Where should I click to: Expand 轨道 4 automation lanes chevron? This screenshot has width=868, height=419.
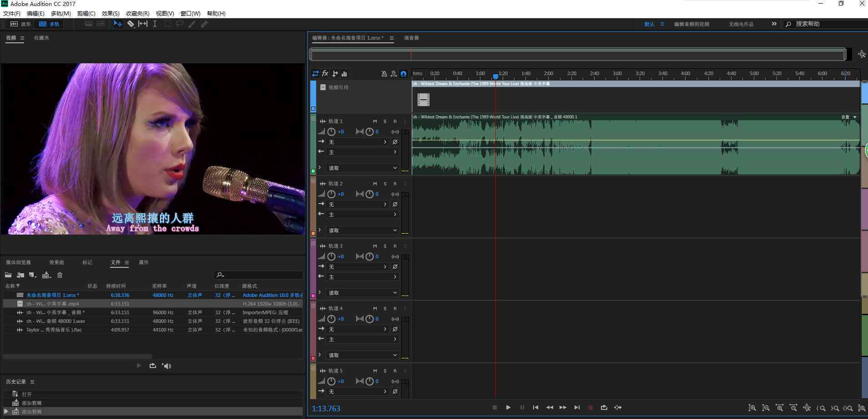tap(320, 355)
